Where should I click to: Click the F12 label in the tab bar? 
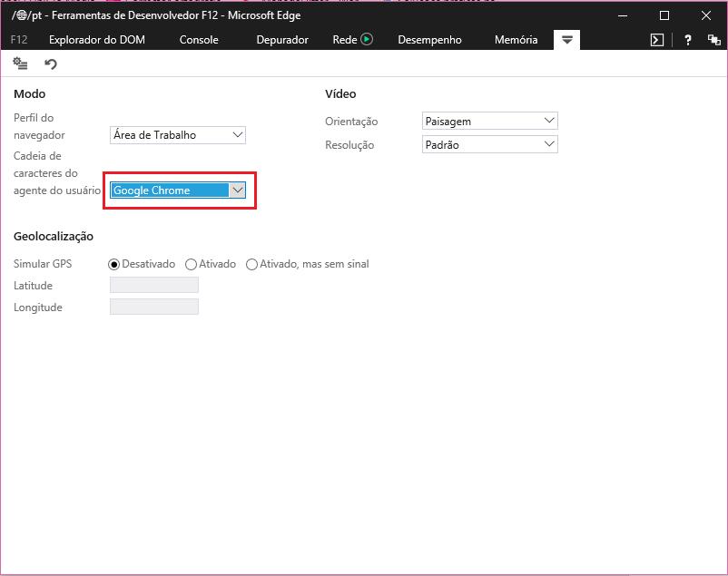coord(19,40)
